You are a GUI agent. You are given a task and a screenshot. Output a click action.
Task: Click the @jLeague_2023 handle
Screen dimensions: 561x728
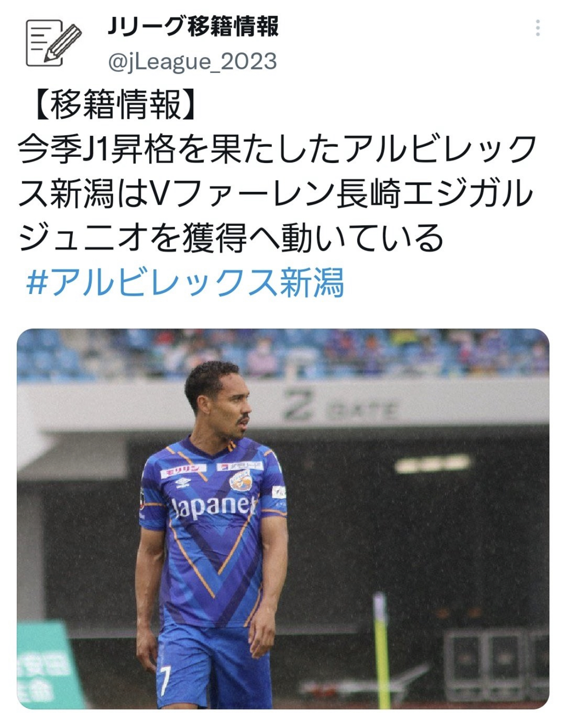pyautogui.click(x=192, y=62)
